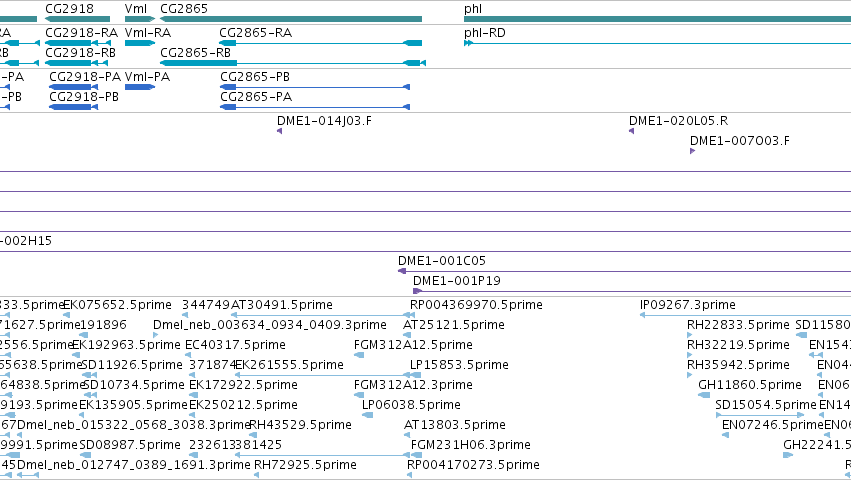Image resolution: width=851 pixels, height=480 pixels.
Task: Click the phl gene bar
Action: coord(657,19)
